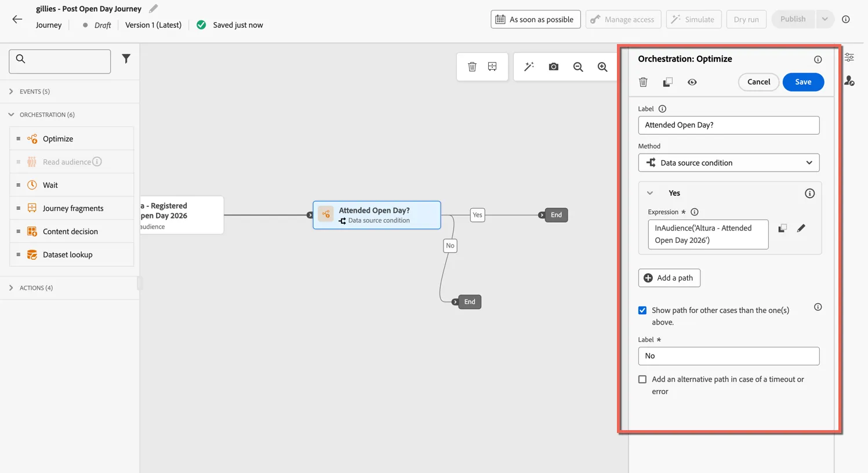Click the palette search field

(x=60, y=61)
